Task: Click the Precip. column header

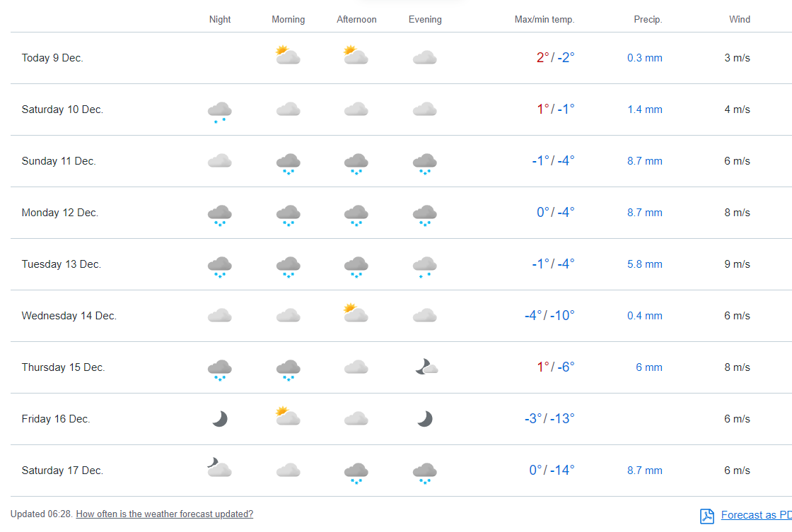Action: [647, 20]
